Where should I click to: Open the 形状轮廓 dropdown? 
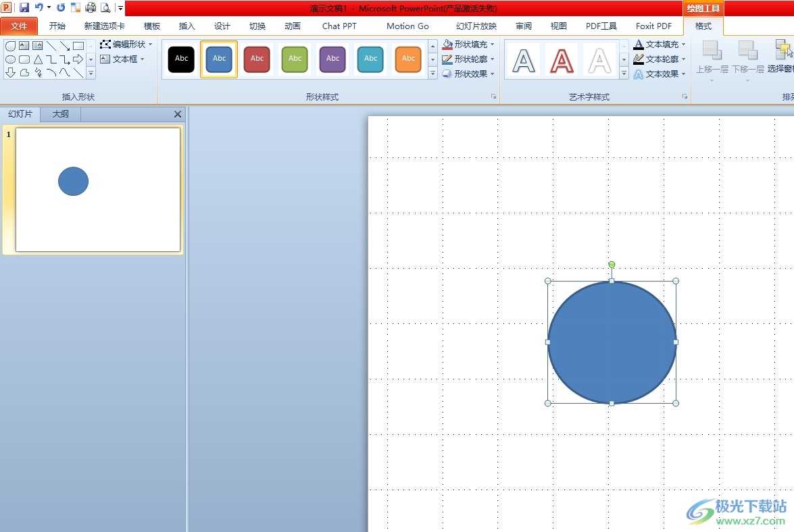pos(468,59)
